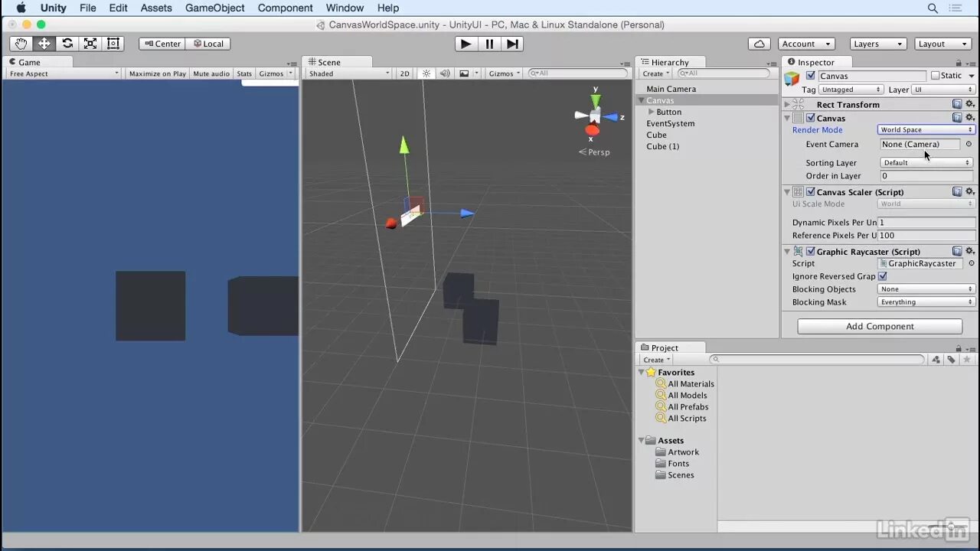This screenshot has height=551, width=980.
Task: Enable the Static checkbox
Action: click(x=935, y=76)
